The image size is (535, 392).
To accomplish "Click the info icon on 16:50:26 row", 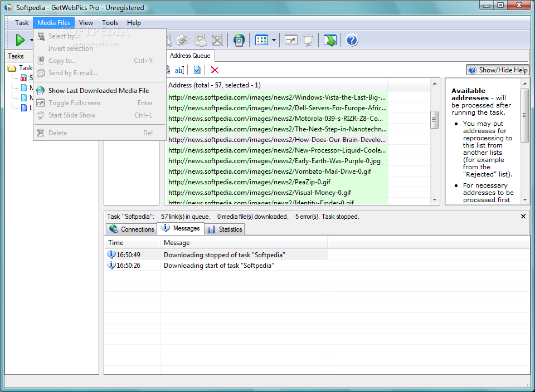I will pyautogui.click(x=111, y=265).
